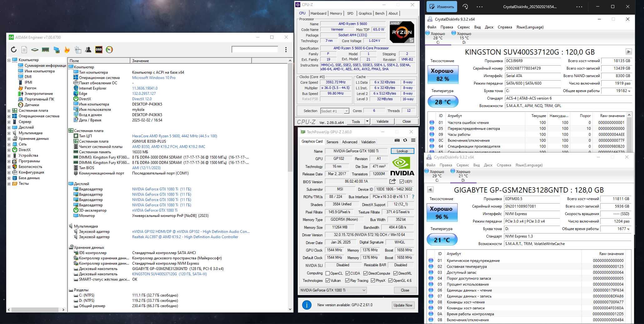This screenshot has height=324, width=644.
Task: Open the three dots menu next to rotate
Action: (480, 7)
